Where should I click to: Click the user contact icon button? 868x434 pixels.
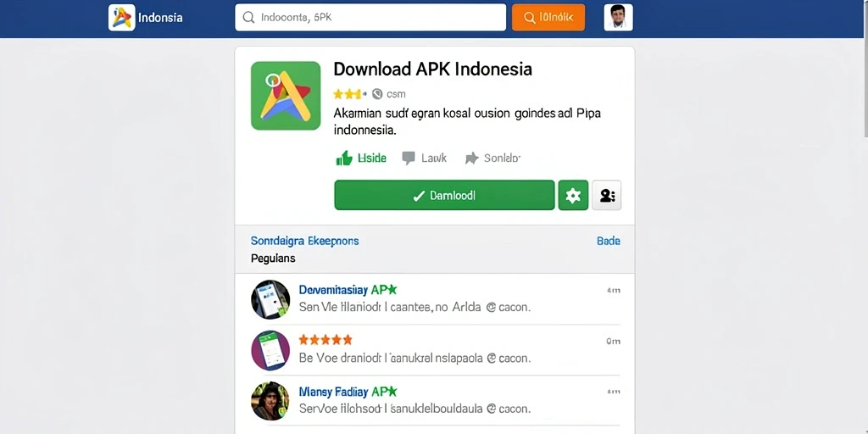607,196
